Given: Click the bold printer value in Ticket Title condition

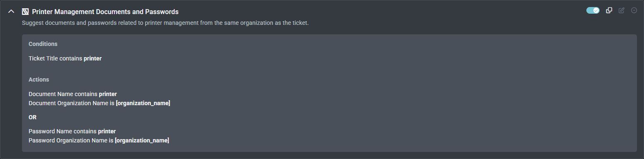Looking at the screenshot, I should pyautogui.click(x=93, y=58).
